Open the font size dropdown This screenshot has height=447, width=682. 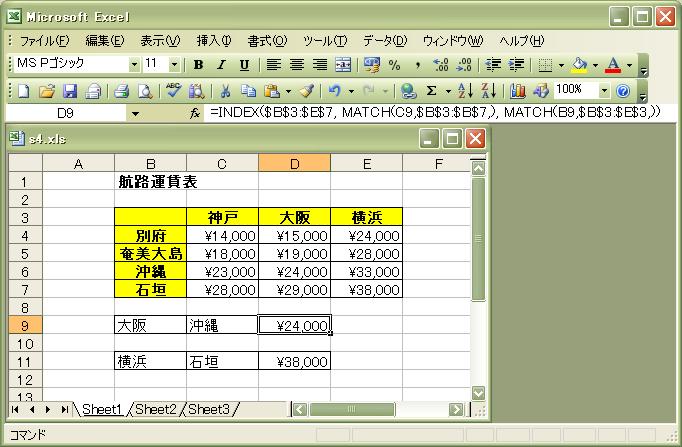pos(174,65)
